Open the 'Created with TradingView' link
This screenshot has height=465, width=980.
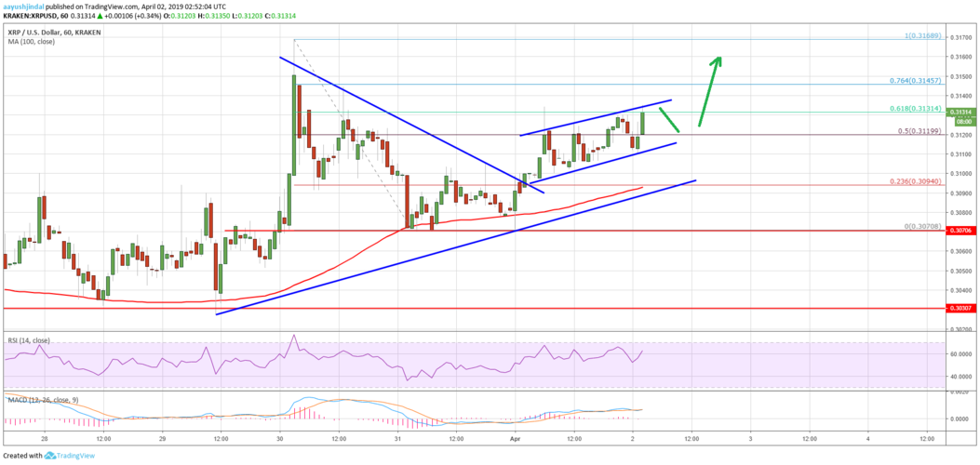point(48,457)
